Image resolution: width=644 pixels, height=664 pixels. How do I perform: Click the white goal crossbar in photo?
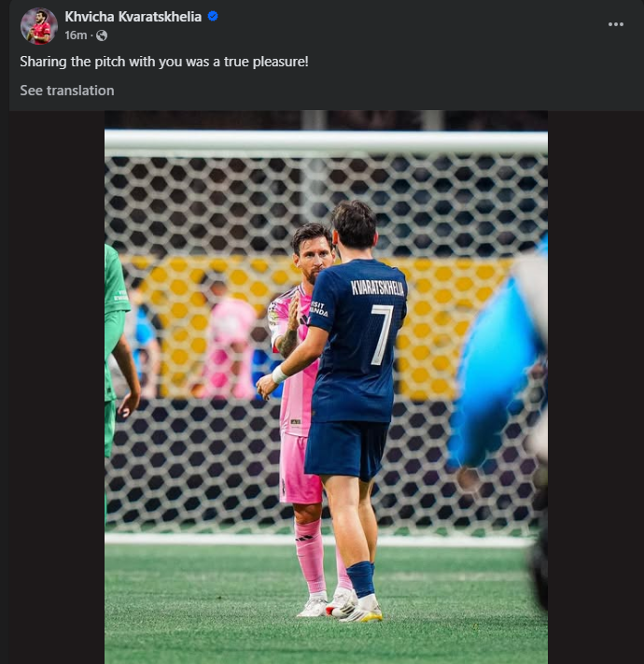tap(326, 142)
